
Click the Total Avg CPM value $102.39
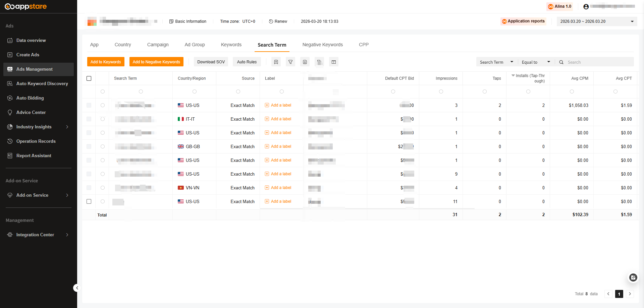(x=580, y=214)
